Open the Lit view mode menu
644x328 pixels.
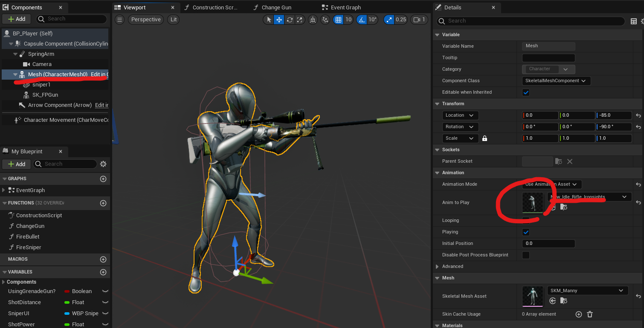(x=173, y=20)
